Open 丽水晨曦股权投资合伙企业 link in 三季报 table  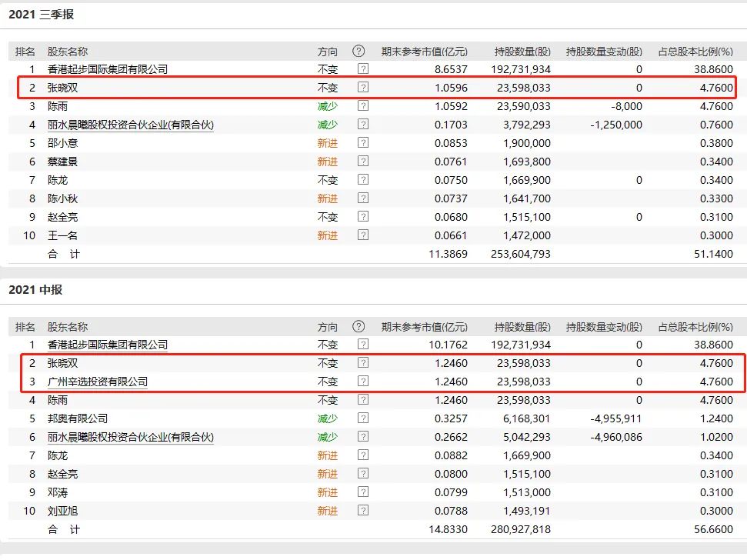pos(130,125)
